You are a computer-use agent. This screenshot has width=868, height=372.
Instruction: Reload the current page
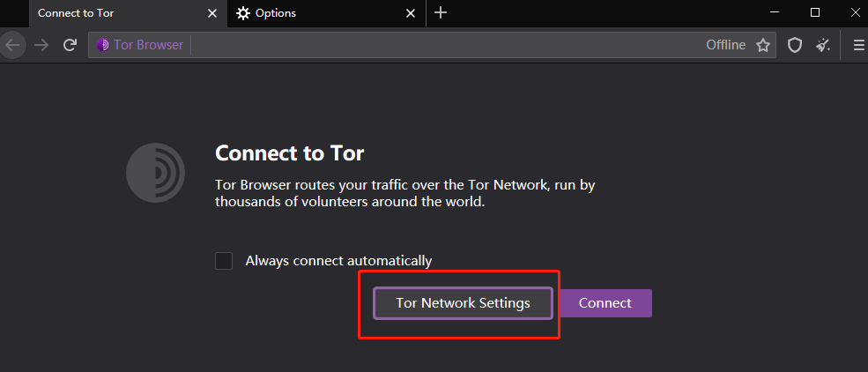pos(70,45)
